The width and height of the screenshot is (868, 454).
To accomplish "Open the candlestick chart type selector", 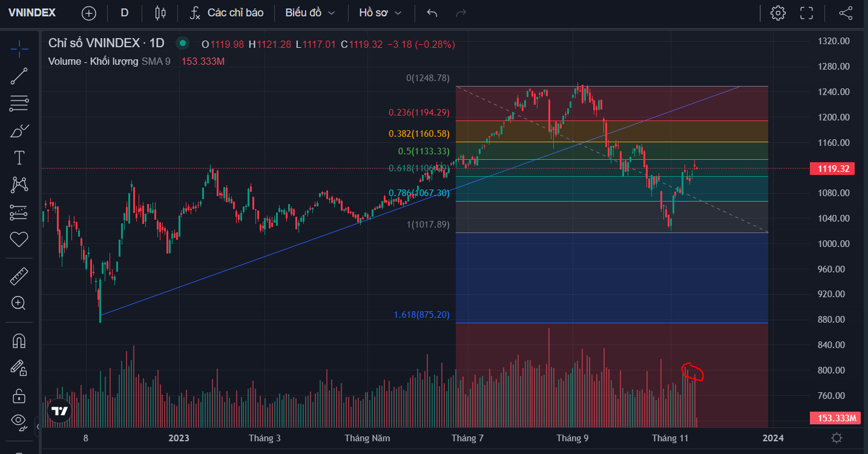I will [160, 13].
